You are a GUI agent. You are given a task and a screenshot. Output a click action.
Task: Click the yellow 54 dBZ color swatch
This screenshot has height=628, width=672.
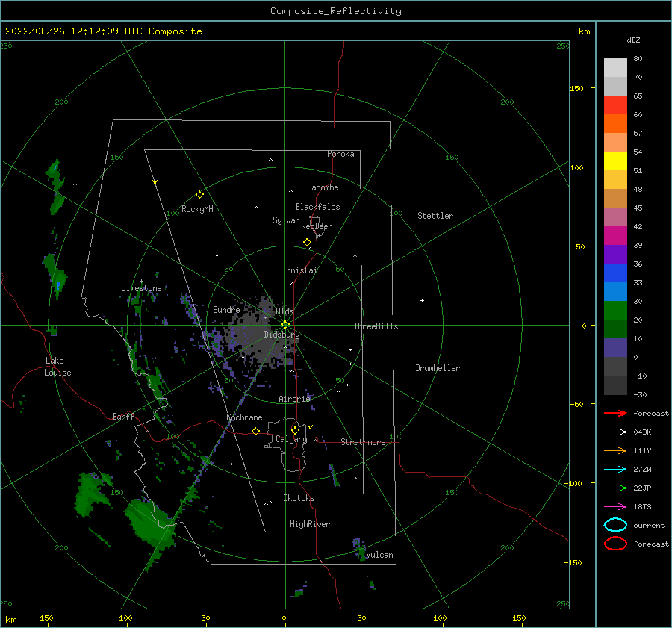point(615,161)
